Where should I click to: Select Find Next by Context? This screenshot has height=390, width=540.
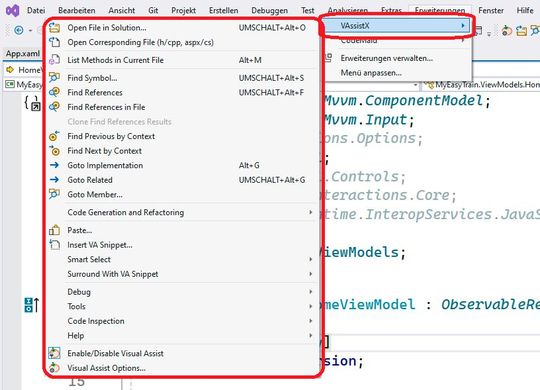(181, 151)
